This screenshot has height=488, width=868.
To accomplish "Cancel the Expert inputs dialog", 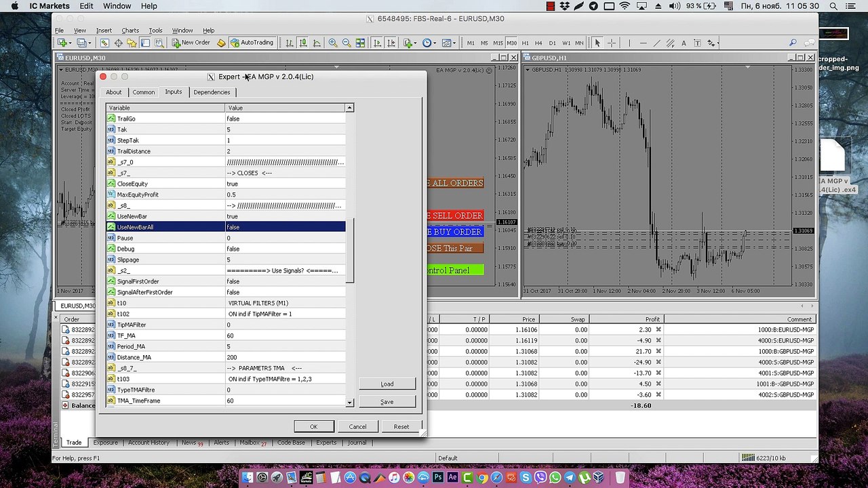I will [357, 426].
